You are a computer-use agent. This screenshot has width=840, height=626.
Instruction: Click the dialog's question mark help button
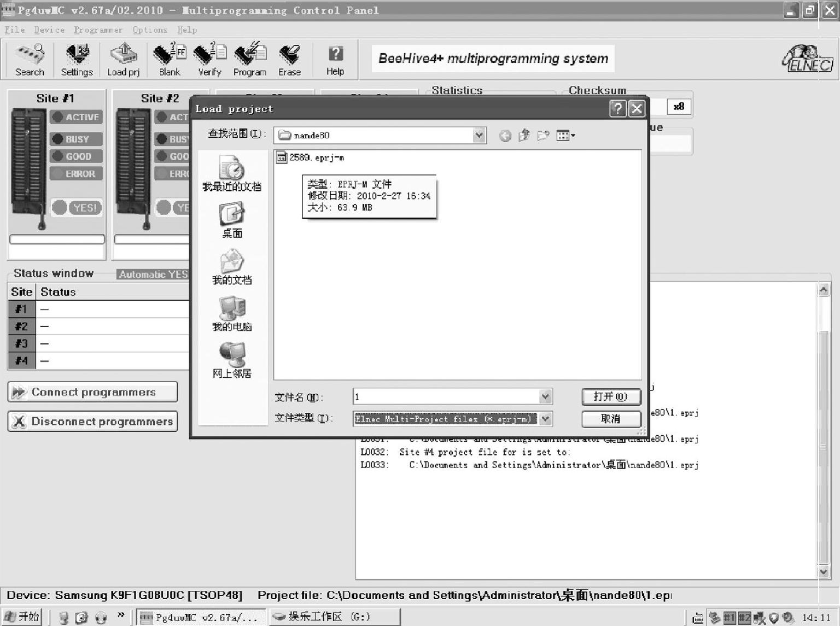point(617,108)
